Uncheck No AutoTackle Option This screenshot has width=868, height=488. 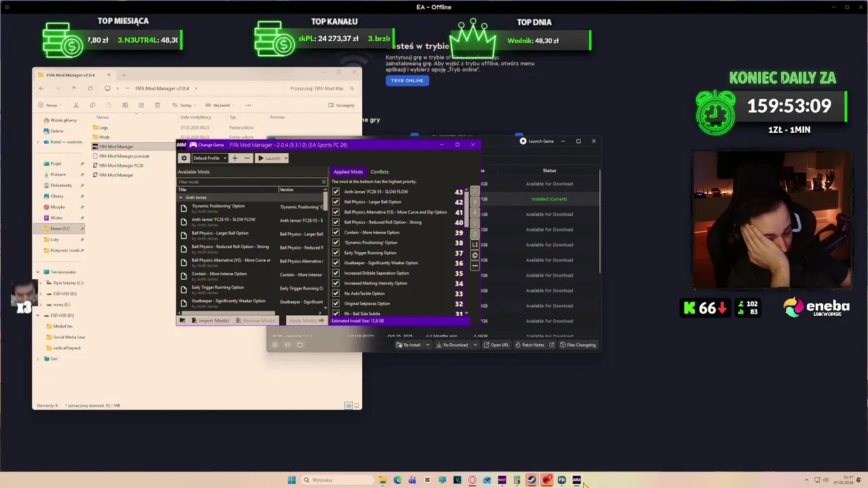[x=336, y=293]
